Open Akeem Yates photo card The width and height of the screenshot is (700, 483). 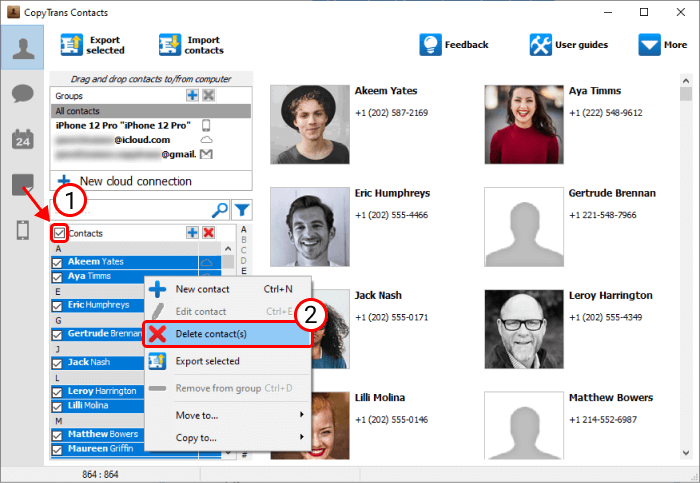pos(310,125)
